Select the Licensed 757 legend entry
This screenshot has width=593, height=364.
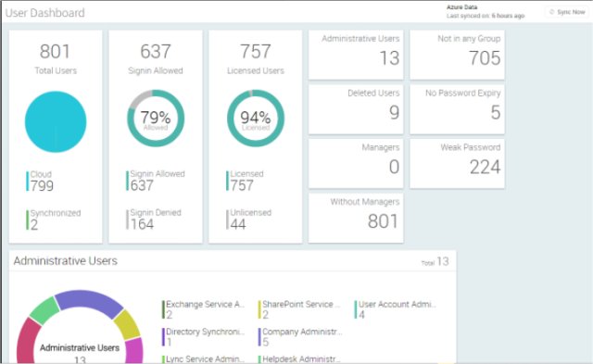pos(245,181)
